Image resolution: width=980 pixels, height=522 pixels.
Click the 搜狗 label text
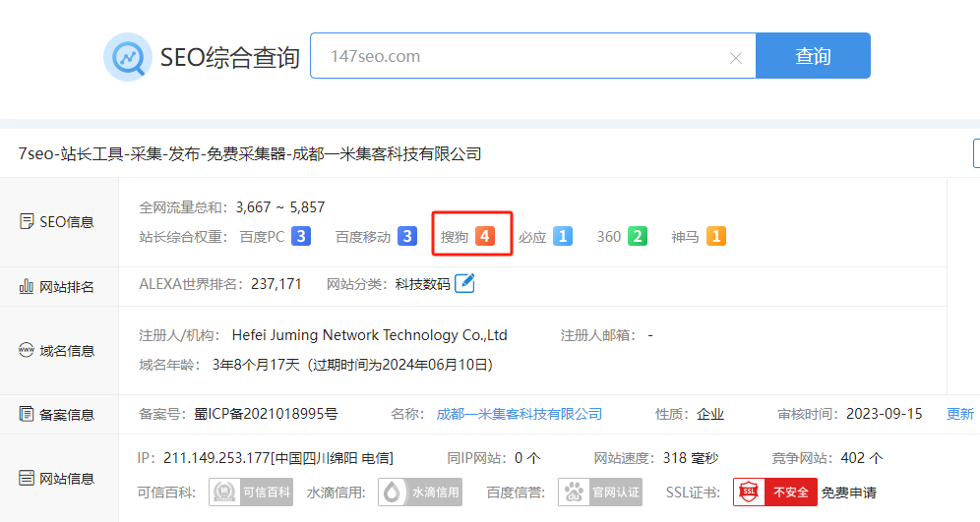coord(455,237)
